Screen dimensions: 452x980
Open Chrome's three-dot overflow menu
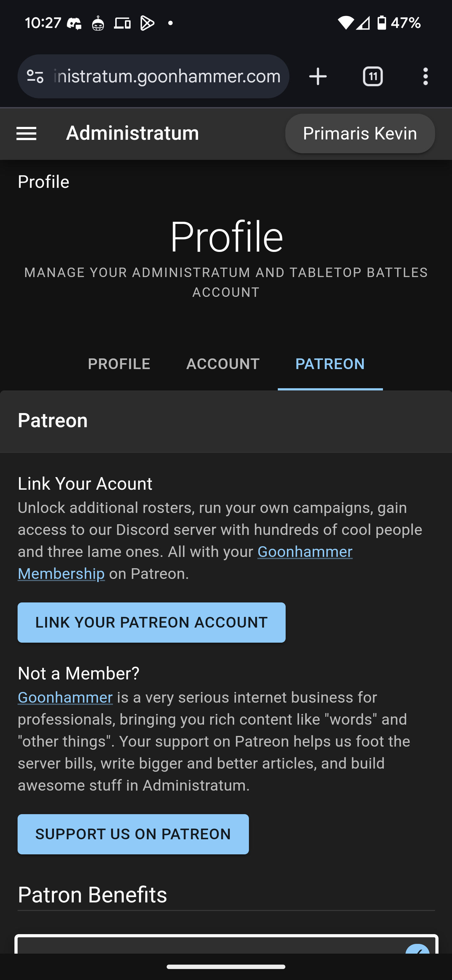point(425,76)
